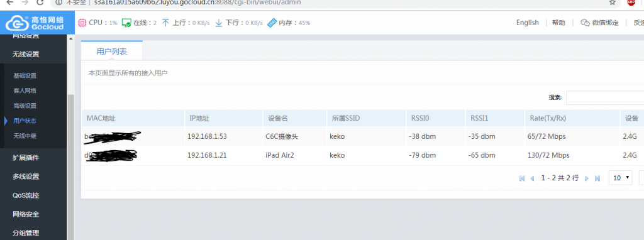The height and width of the screenshot is (240, 644).
Task: Select the 用户列表 tab
Action: pyautogui.click(x=112, y=52)
